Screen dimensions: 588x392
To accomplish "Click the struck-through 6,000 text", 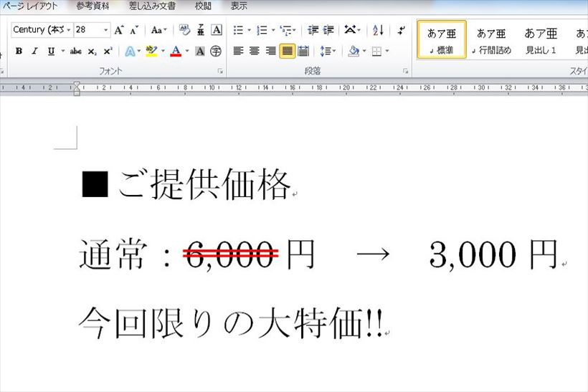I will [x=230, y=254].
